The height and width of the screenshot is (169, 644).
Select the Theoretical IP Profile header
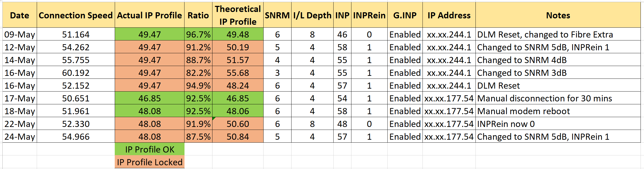pos(238,15)
